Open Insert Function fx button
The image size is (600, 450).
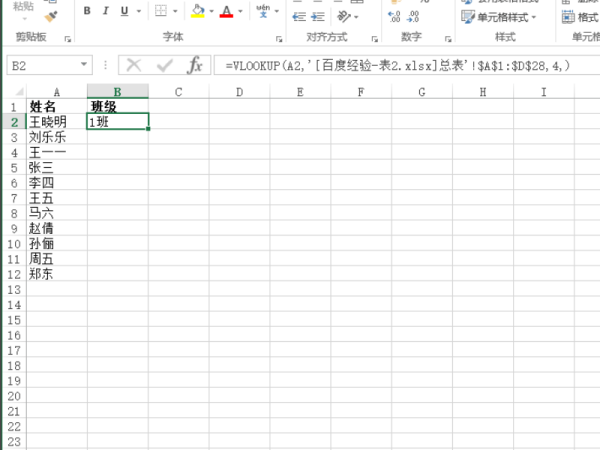tap(195, 65)
